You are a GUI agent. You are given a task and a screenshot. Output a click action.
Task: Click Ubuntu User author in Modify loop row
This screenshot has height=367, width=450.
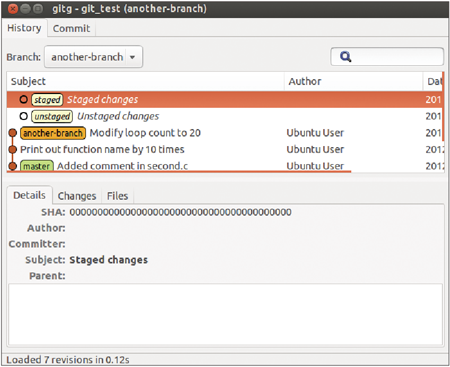point(315,133)
